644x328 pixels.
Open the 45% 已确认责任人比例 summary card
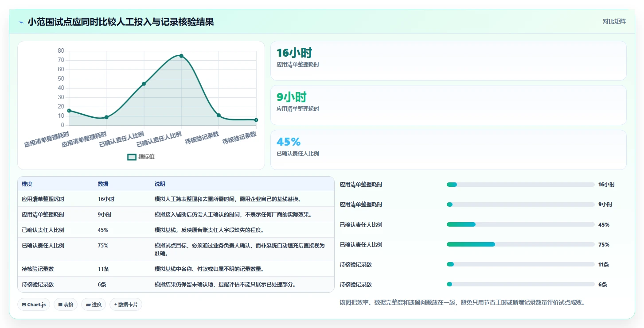coord(449,150)
